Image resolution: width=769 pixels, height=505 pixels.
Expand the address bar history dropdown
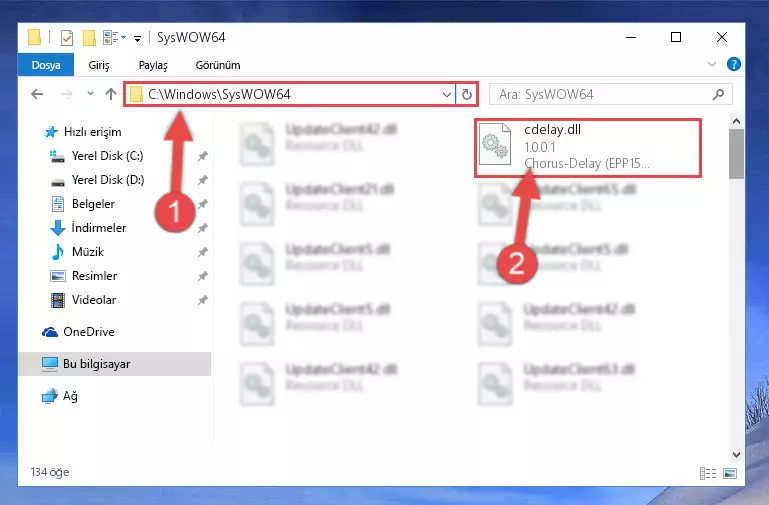tap(446, 94)
